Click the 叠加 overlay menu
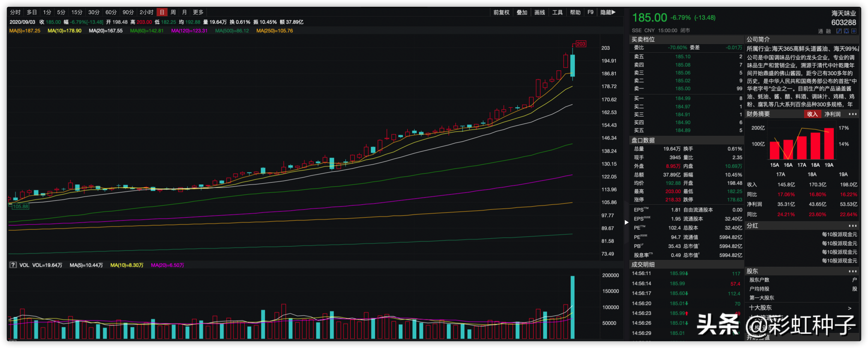 pos(522,12)
